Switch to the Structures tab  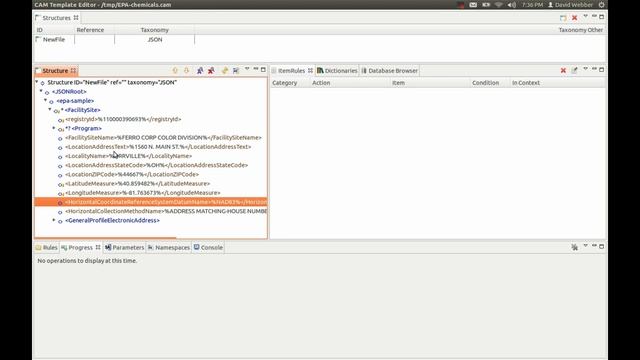coord(57,18)
